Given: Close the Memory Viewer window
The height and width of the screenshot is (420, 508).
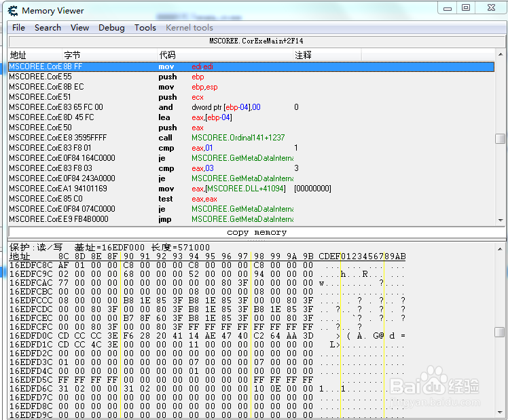Looking at the screenshot, I should [491, 7].
